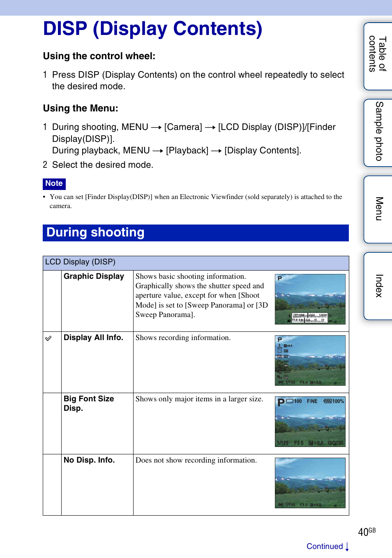Click the Finder Display note text
The height and width of the screenshot is (558, 392).
tap(196, 201)
